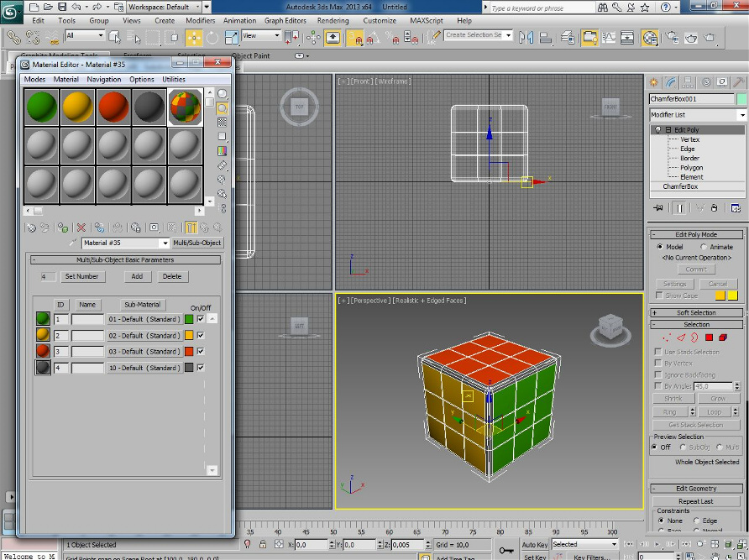
Task: Click the Unlink Selection tool
Action: 33,37
